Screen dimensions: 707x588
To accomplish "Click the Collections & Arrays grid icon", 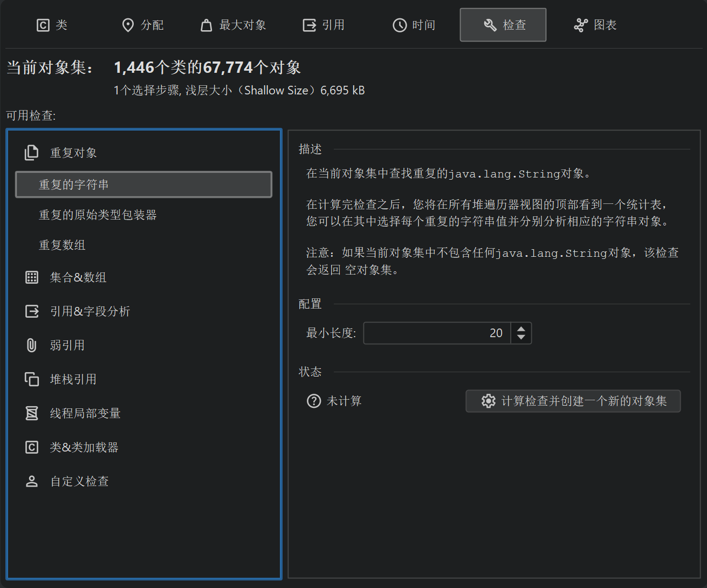I will (x=32, y=277).
